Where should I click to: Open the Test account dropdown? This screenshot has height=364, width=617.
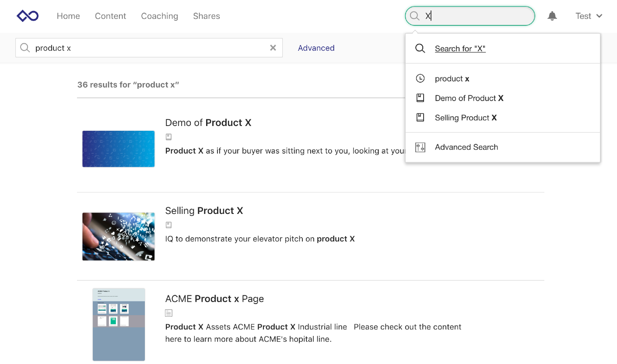(x=588, y=16)
